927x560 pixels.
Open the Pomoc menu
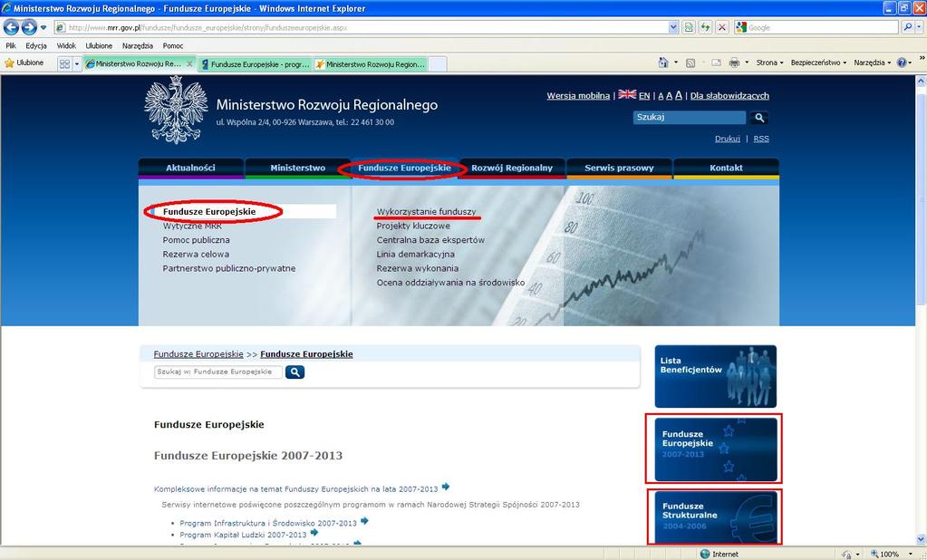point(173,45)
